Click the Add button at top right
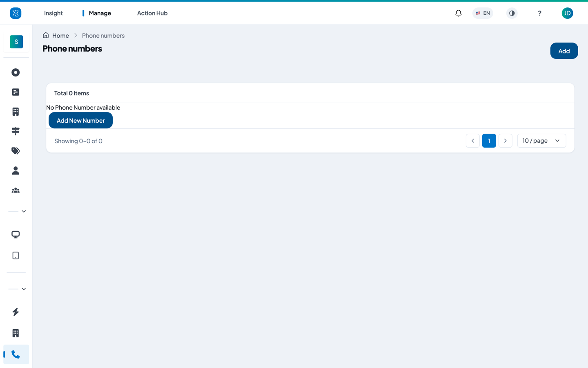 (564, 51)
